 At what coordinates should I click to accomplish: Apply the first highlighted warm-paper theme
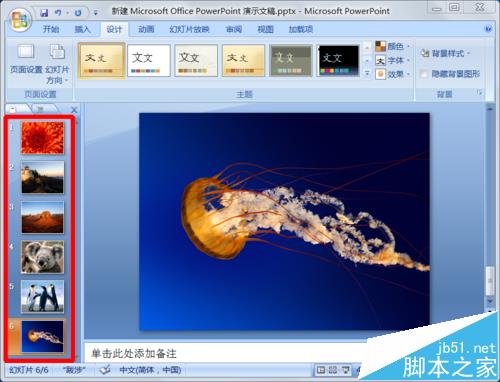coord(101,61)
